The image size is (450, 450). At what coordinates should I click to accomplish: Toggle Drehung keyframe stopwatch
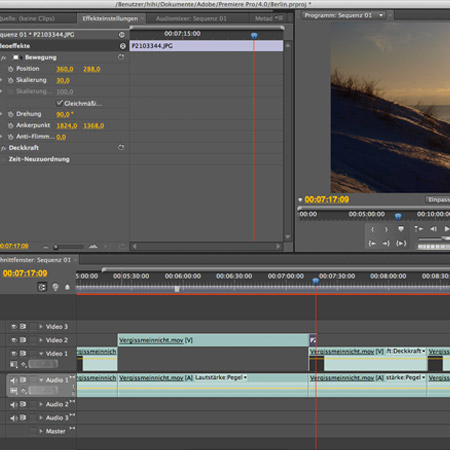[10, 114]
